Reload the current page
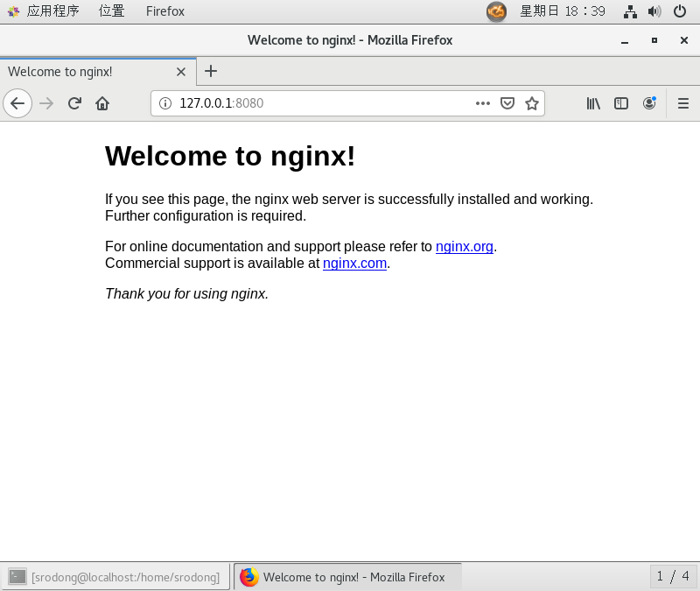 coord(74,103)
